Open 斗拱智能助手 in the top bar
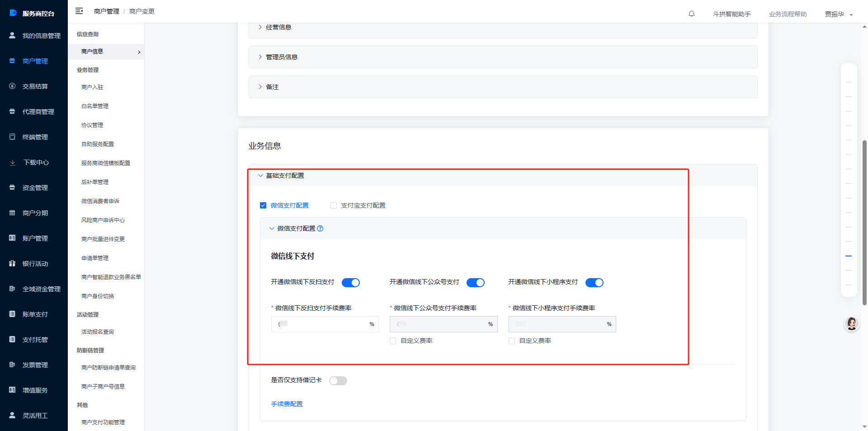Viewport: 868px width, 431px height. tap(731, 14)
